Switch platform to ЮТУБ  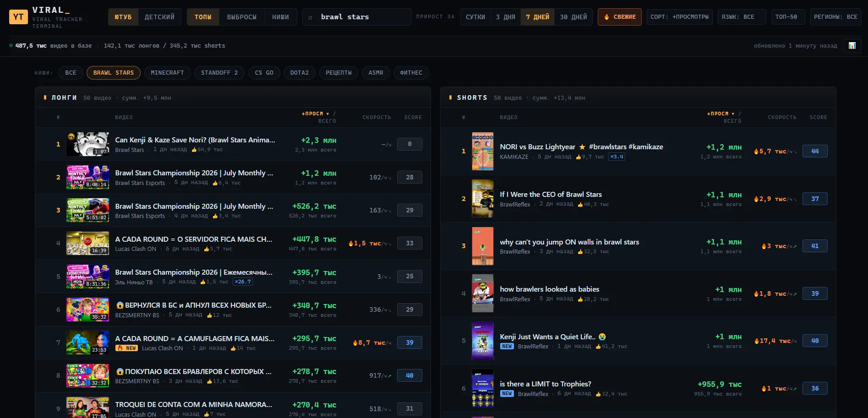point(123,17)
